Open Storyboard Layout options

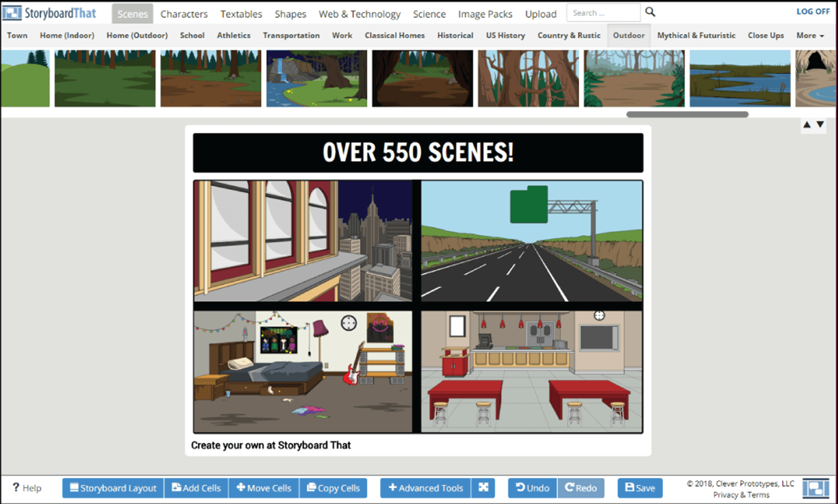pos(113,488)
